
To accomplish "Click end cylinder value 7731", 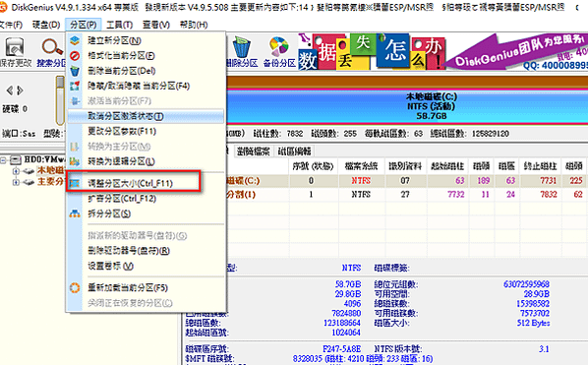I will click(x=548, y=181).
